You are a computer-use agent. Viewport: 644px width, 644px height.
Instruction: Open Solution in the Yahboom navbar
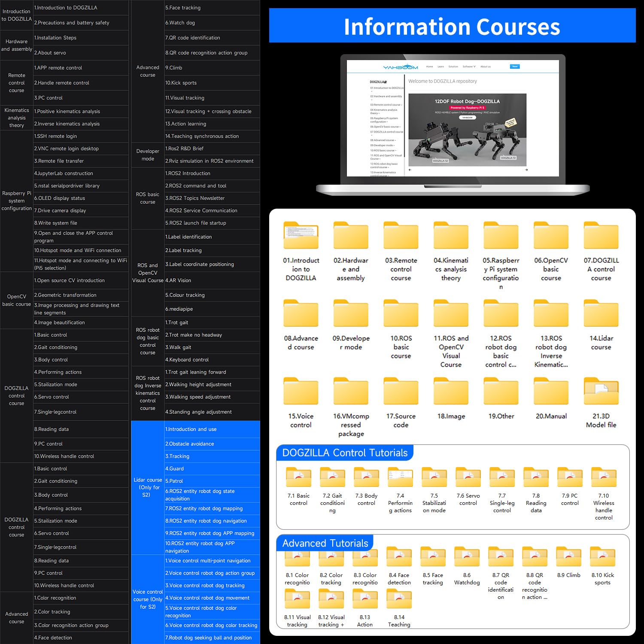pos(453,67)
